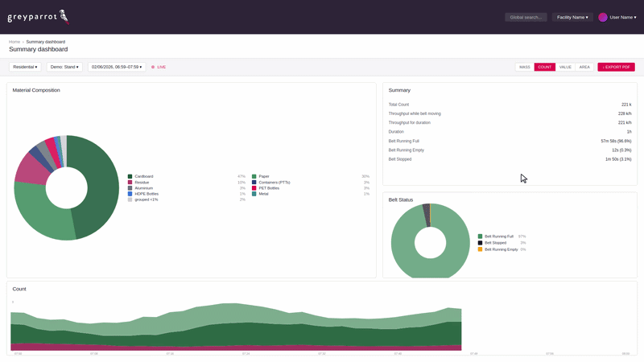The width and height of the screenshot is (644, 362).
Task: Toggle Metal legend label
Action: (264, 194)
